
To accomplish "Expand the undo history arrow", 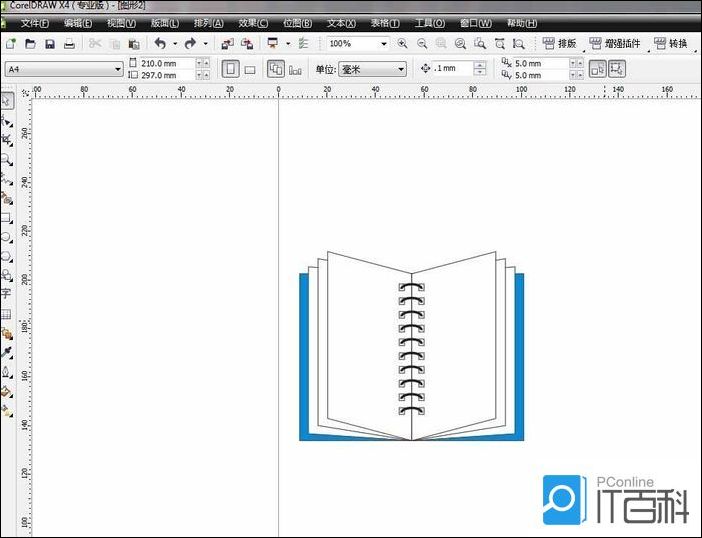I will [x=175, y=44].
